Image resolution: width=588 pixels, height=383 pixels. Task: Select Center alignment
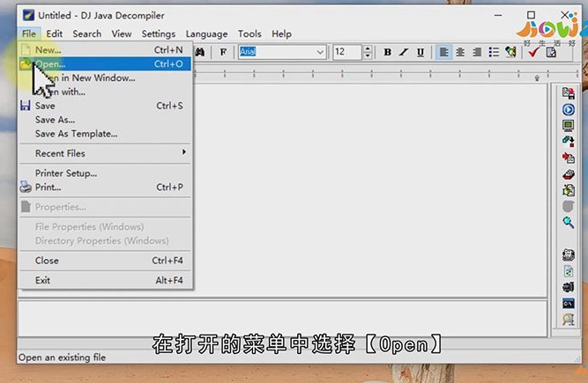[x=460, y=52]
